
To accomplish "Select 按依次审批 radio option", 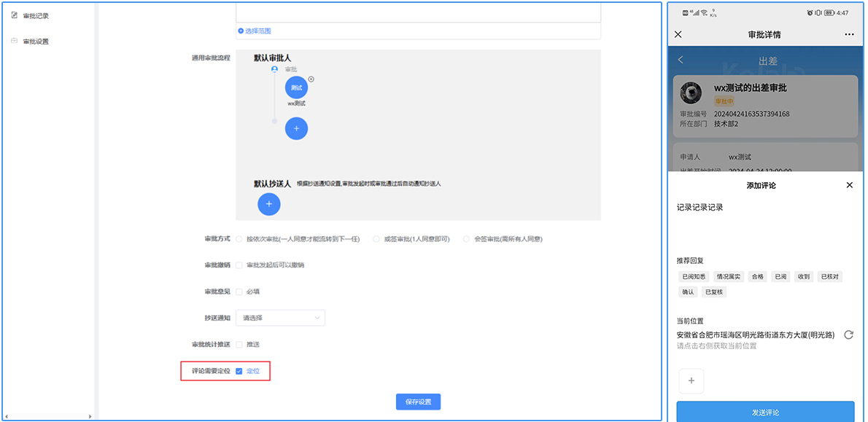I will tap(239, 240).
